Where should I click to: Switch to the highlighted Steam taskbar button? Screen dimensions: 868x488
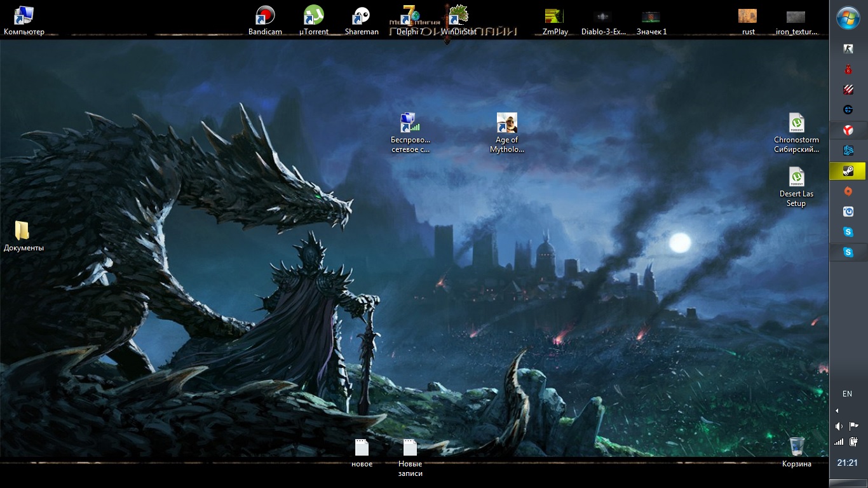pos(848,171)
